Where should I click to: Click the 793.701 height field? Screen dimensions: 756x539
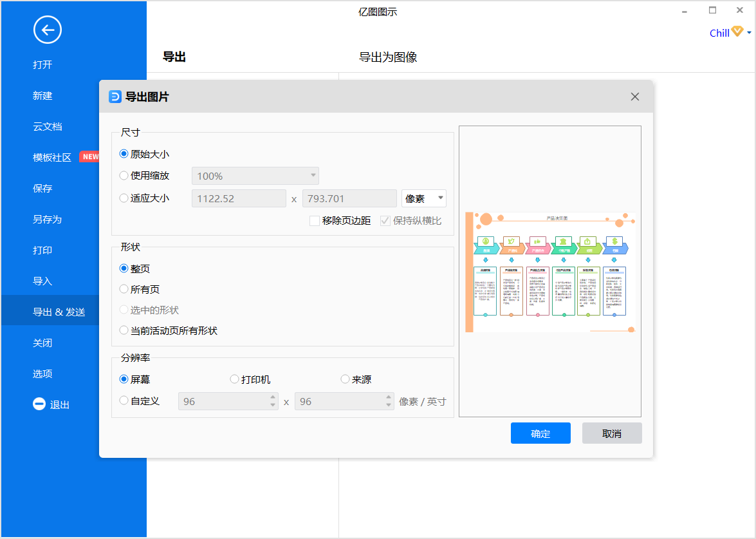pyautogui.click(x=349, y=198)
